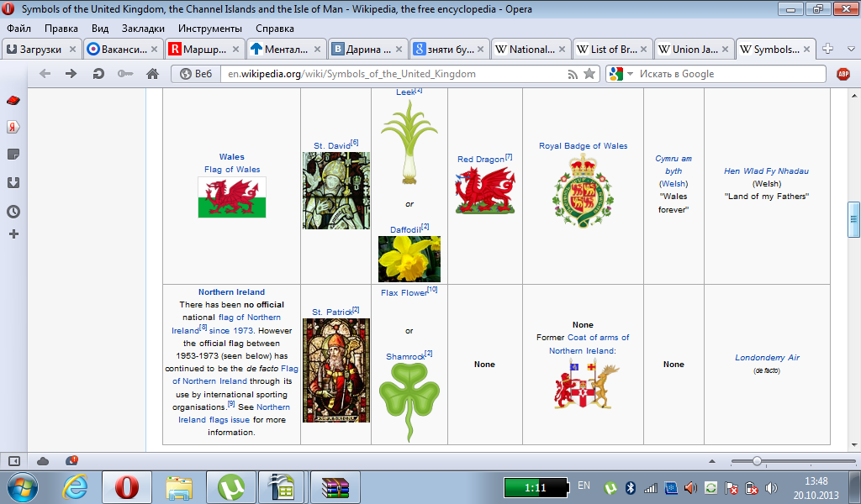Adjust the page zoom slider in status bar
861x504 pixels.
click(757, 461)
